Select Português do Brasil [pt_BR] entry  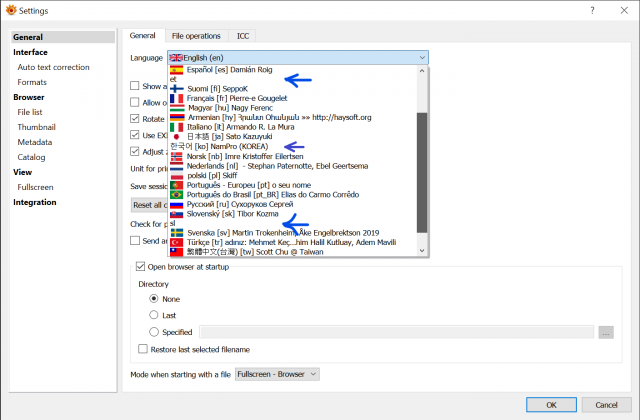pyautogui.click(x=293, y=195)
